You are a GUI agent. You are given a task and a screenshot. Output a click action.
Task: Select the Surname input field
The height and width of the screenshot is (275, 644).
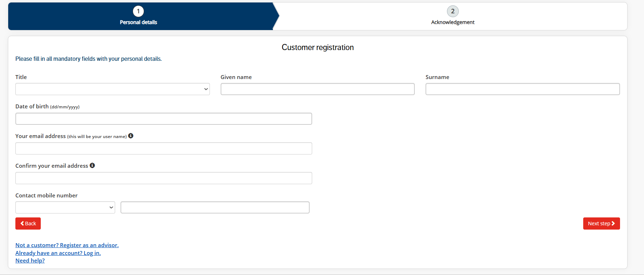tap(522, 89)
